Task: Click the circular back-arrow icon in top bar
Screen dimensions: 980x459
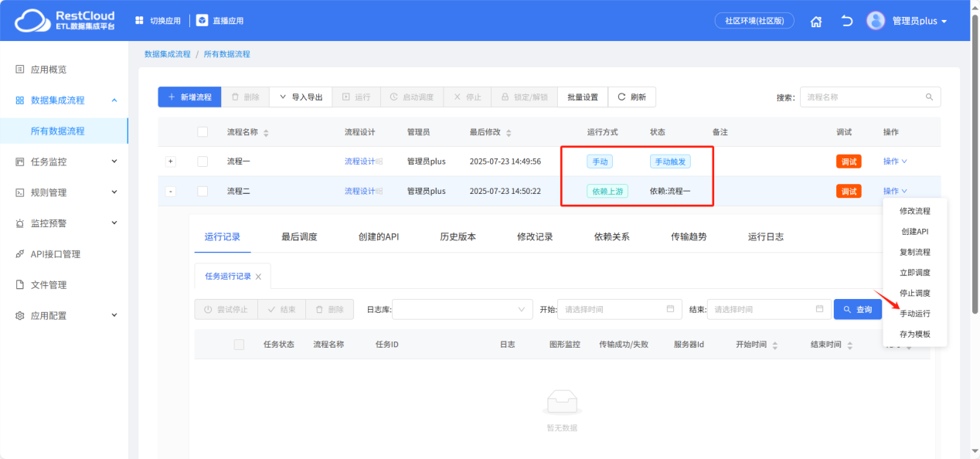Action: point(846,20)
